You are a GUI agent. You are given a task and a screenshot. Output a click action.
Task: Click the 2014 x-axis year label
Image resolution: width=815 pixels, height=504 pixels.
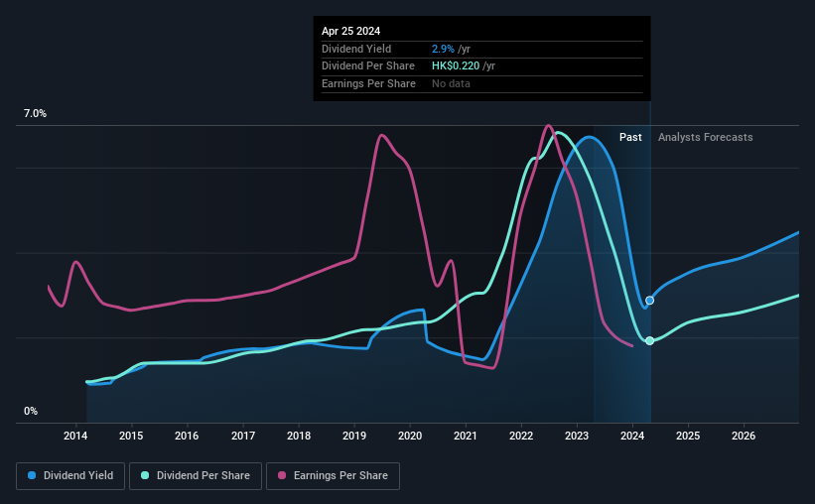pos(75,436)
